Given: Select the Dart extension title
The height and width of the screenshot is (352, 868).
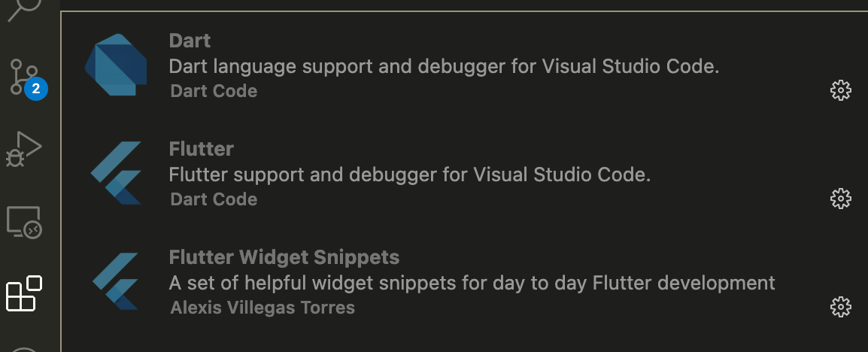Looking at the screenshot, I should click(190, 41).
